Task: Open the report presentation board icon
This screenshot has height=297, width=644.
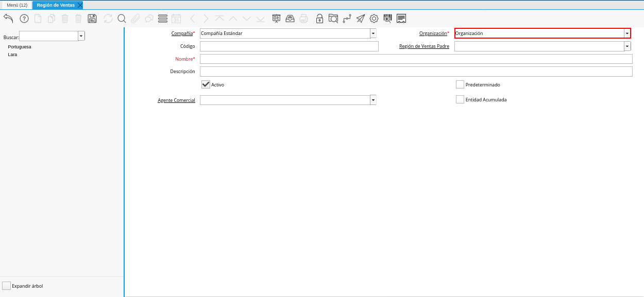Action: coord(277,19)
